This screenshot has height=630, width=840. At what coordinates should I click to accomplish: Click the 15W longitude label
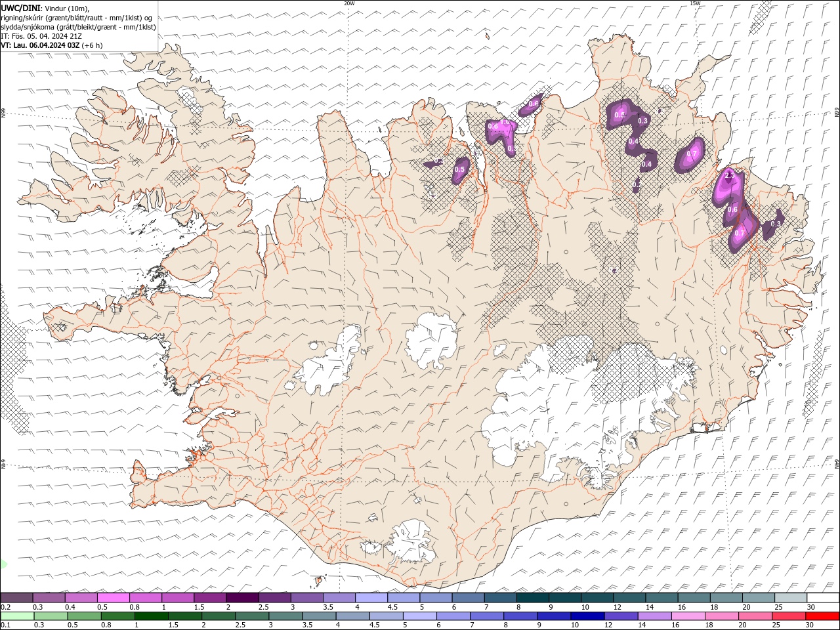point(695,3)
